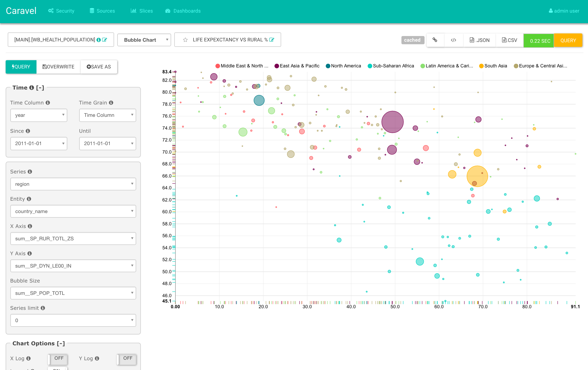Toggle the X Log switch
This screenshot has width=588, height=370.
(x=58, y=358)
